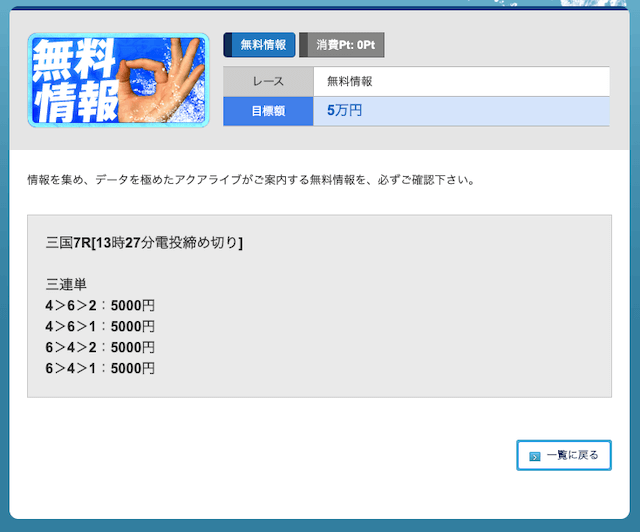Select the 消費Pt: 0Pt badge
This screenshot has height=532, width=640.
click(x=343, y=45)
